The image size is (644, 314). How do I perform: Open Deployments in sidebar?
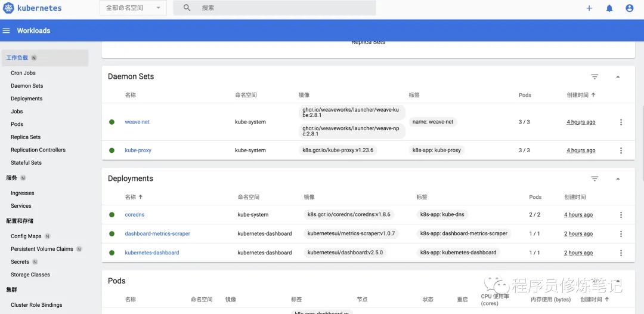(x=27, y=98)
